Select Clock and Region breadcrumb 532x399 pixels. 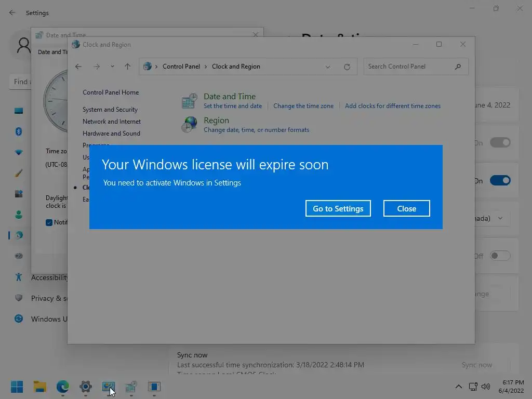[236, 66]
